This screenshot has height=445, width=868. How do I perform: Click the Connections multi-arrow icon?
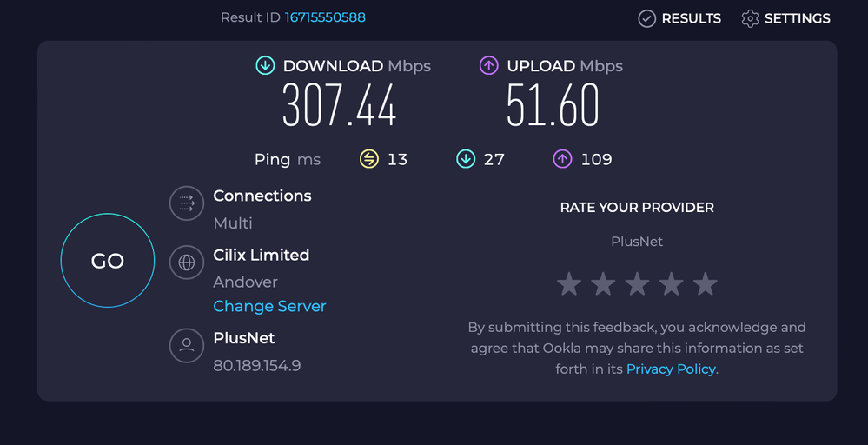click(187, 204)
